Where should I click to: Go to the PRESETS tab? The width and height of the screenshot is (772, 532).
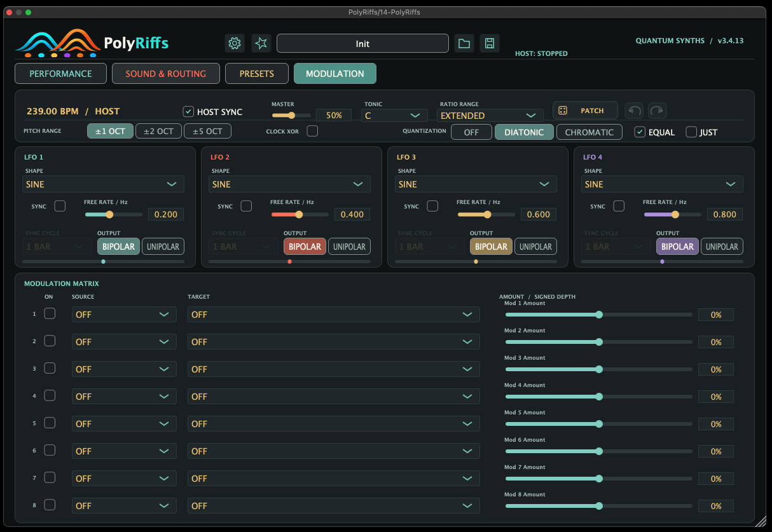pyautogui.click(x=257, y=74)
